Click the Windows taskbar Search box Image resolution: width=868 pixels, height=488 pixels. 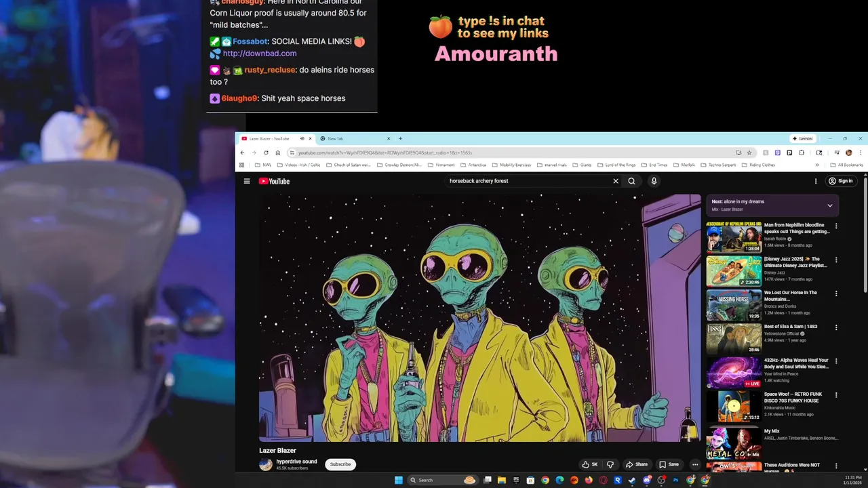[x=443, y=481]
